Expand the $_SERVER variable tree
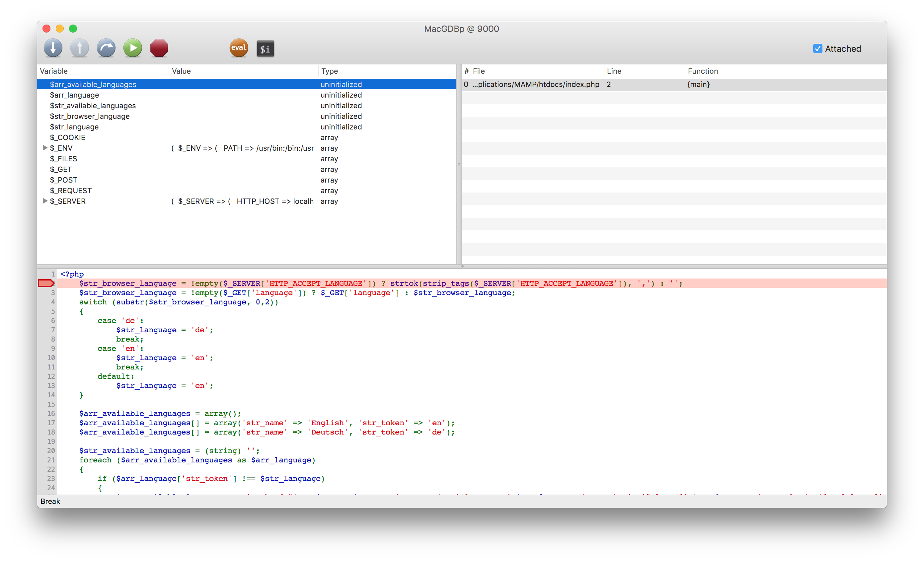Viewport: 924px width, 561px height. click(x=45, y=201)
